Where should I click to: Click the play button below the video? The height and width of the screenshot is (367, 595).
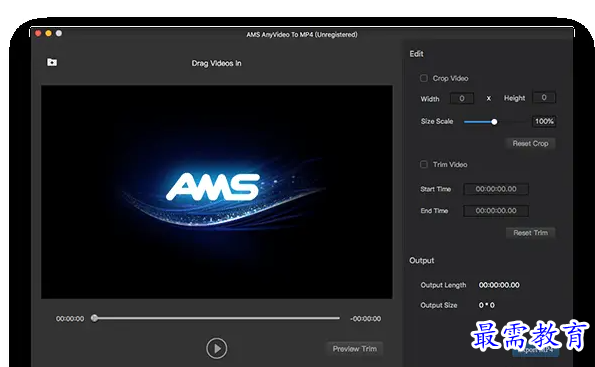(x=217, y=348)
